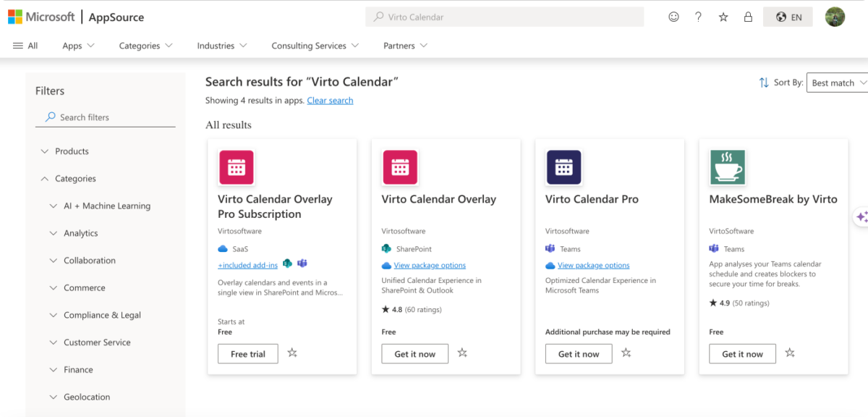Click the Clear search link
Image resolution: width=868 pixels, height=417 pixels.
(x=330, y=100)
